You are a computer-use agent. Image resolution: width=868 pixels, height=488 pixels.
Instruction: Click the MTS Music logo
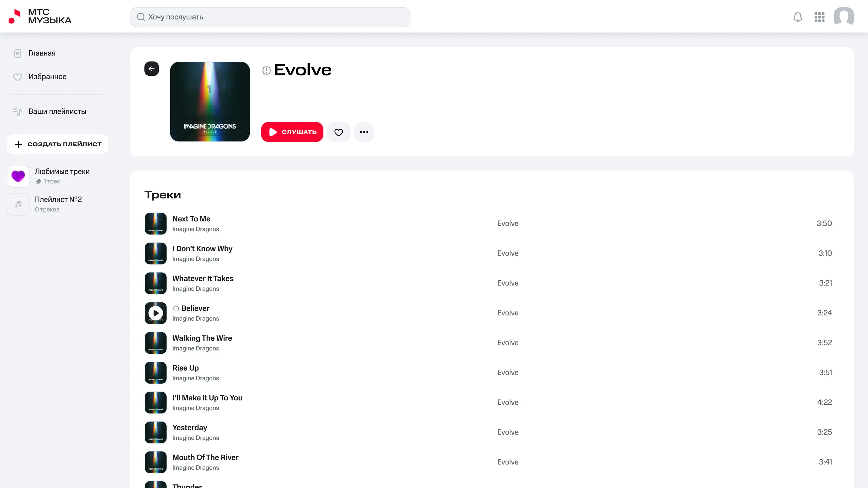click(40, 16)
